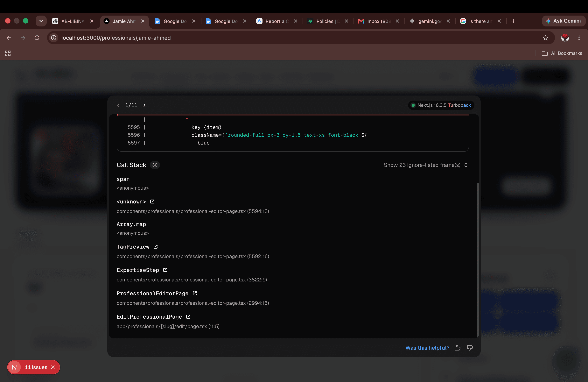Click the Array.map stack frame
588x382 pixels.
(131, 224)
